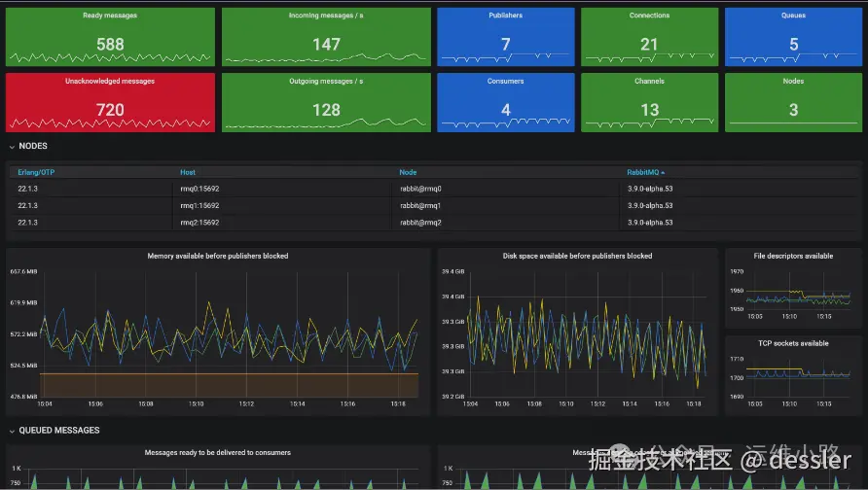
Task: Open TCP sockets available panel title
Action: [793, 343]
